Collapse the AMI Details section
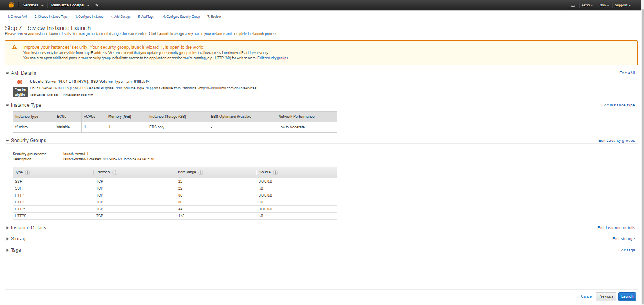The height and width of the screenshot is (305, 644). click(7, 73)
